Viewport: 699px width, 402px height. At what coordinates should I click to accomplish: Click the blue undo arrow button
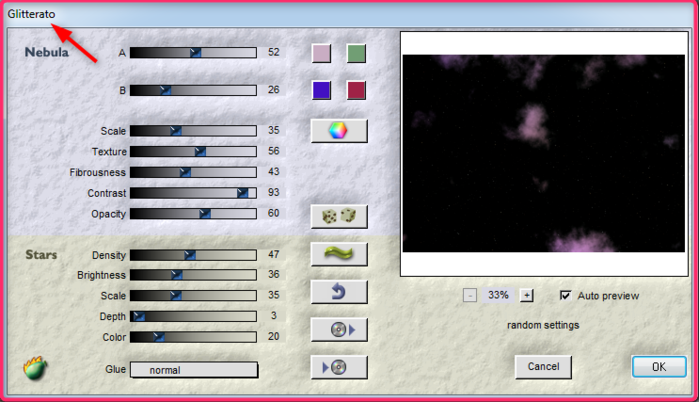339,292
